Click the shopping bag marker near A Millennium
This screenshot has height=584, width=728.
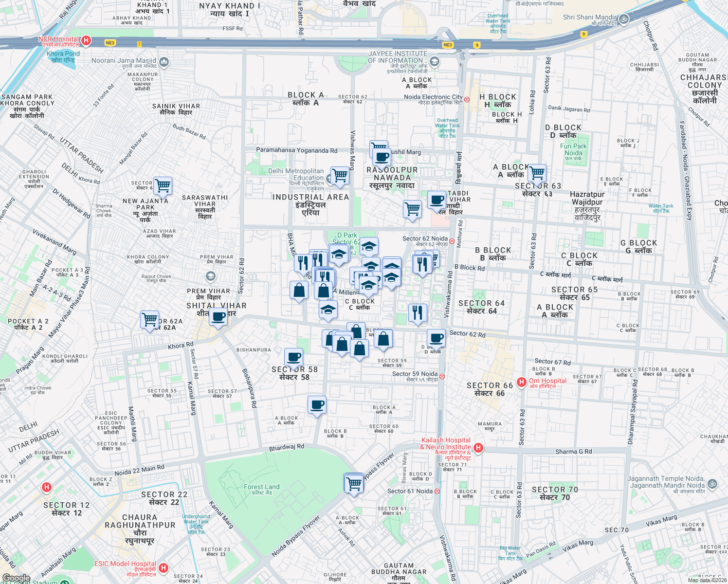click(323, 291)
